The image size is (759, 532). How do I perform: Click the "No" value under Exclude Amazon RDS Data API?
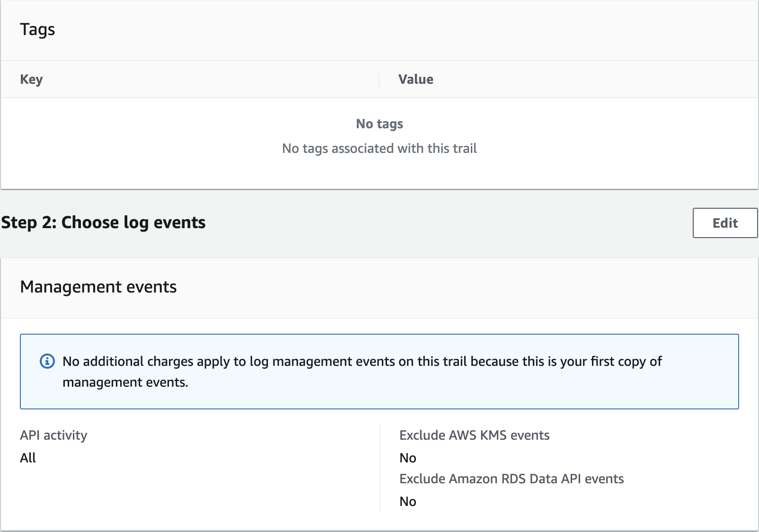click(408, 502)
